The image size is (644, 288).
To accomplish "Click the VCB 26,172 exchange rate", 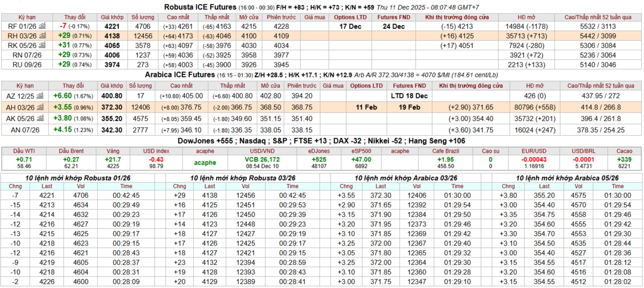I will [x=262, y=160].
